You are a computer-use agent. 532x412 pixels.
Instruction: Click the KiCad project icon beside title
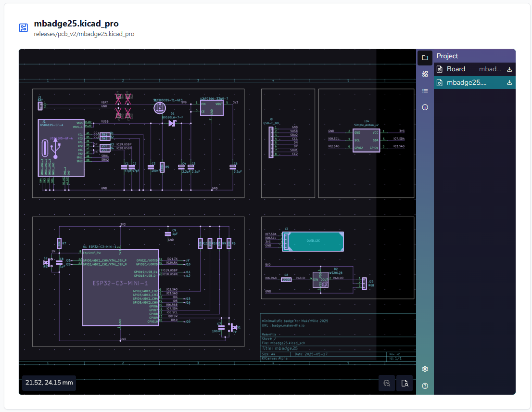[x=24, y=28]
